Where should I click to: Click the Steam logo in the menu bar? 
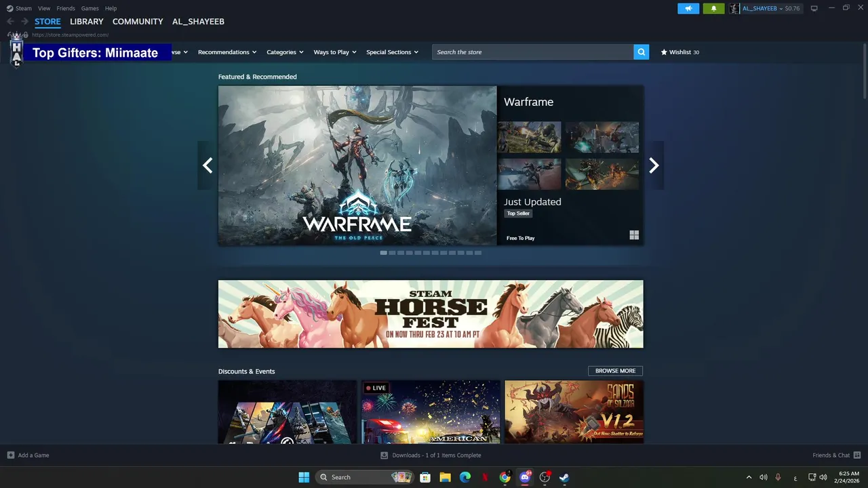click(x=9, y=8)
